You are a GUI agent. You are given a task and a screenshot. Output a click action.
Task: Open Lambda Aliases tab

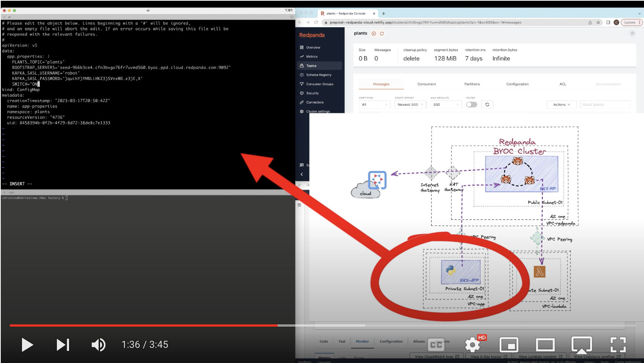click(x=419, y=341)
